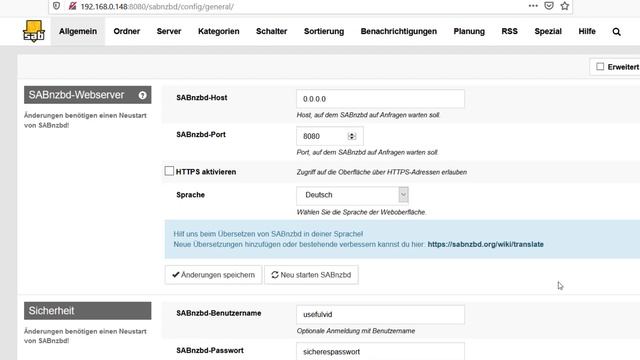Open the search magnifier icon
The width and height of the screenshot is (640, 360).
pyautogui.click(x=616, y=31)
